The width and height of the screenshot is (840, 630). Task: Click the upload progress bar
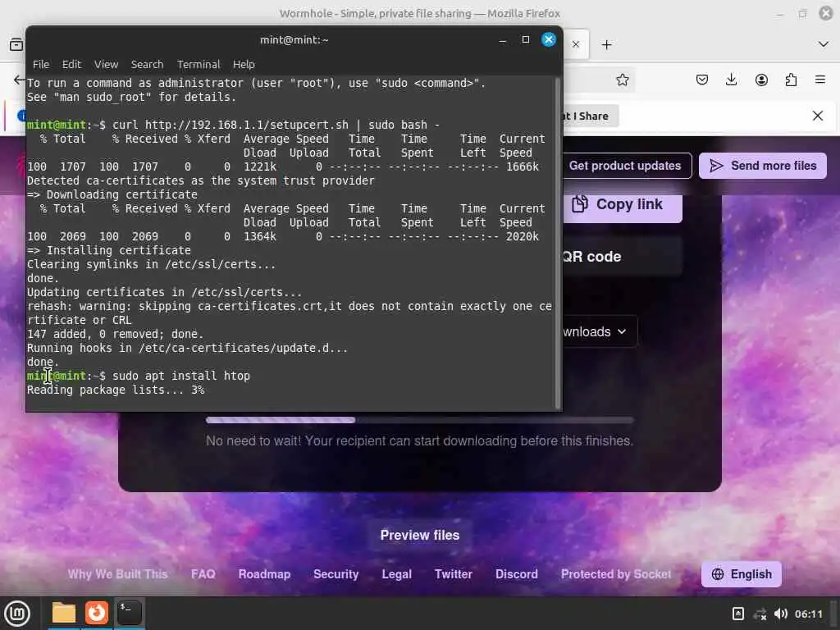419,420
